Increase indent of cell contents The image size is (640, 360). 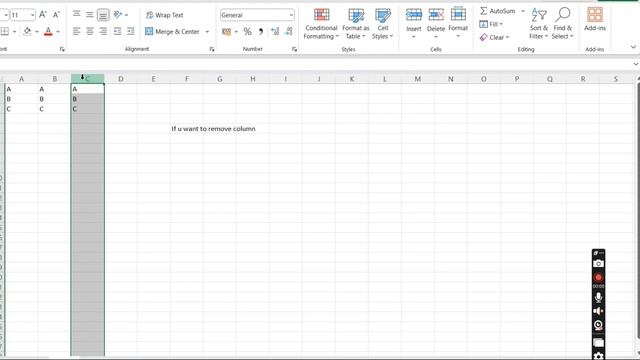131,31
